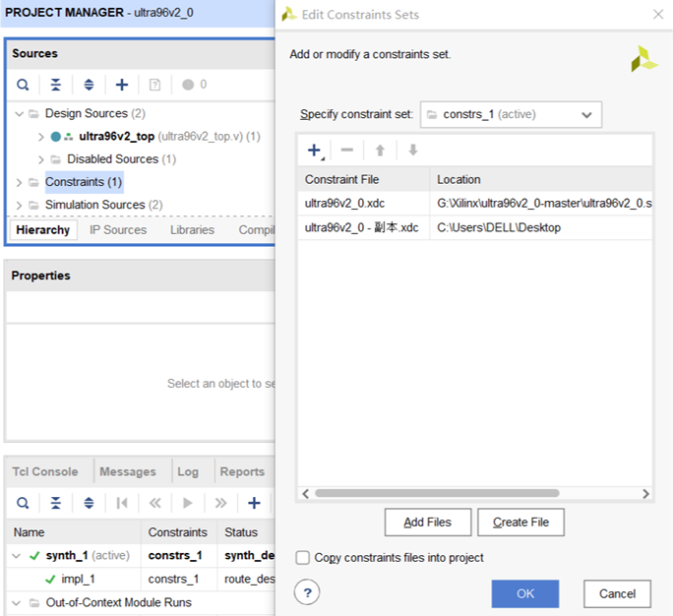Click the Constraints column header in Design Runs
673x616 pixels.
[178, 532]
